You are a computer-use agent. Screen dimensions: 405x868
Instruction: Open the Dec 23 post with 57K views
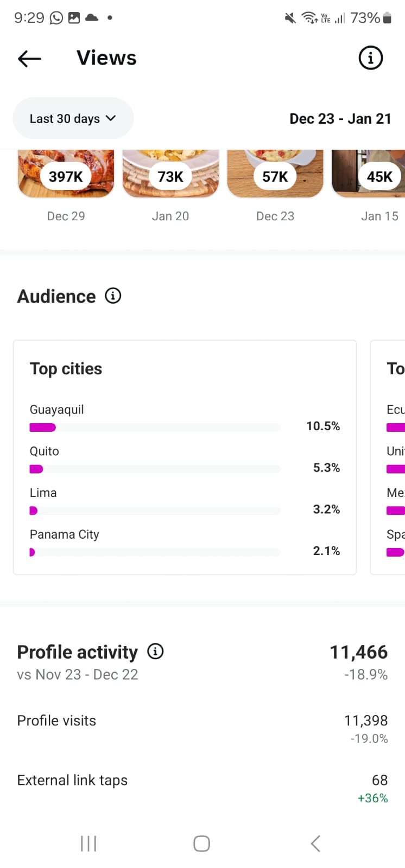[275, 175]
